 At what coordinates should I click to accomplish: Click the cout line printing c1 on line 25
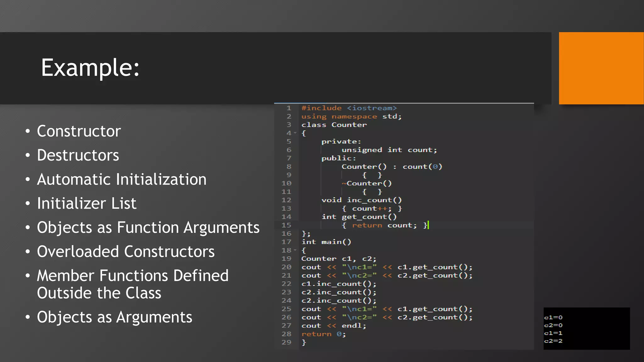click(x=387, y=309)
